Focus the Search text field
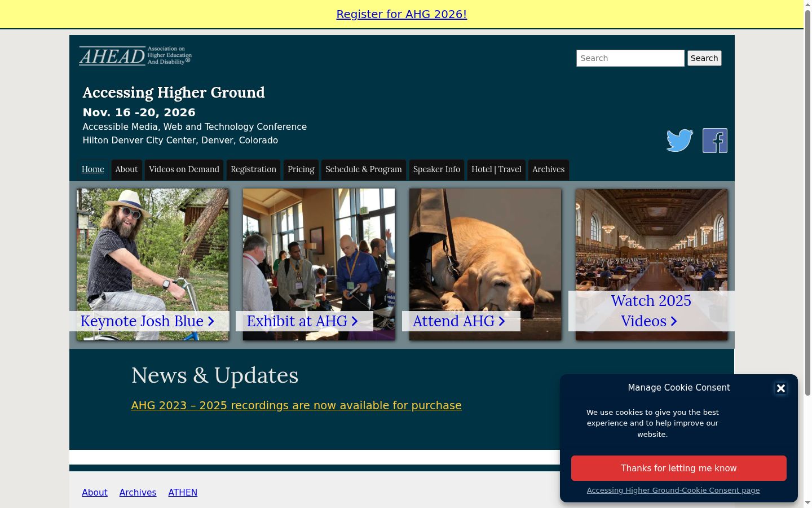The height and width of the screenshot is (508, 812). point(630,58)
